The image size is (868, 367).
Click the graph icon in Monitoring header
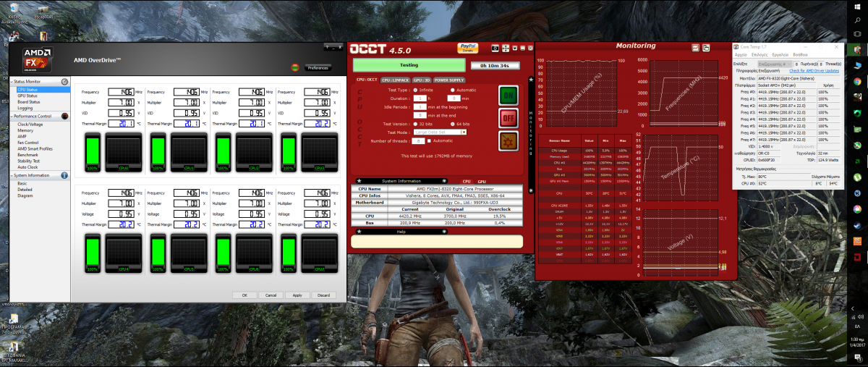coord(695,48)
